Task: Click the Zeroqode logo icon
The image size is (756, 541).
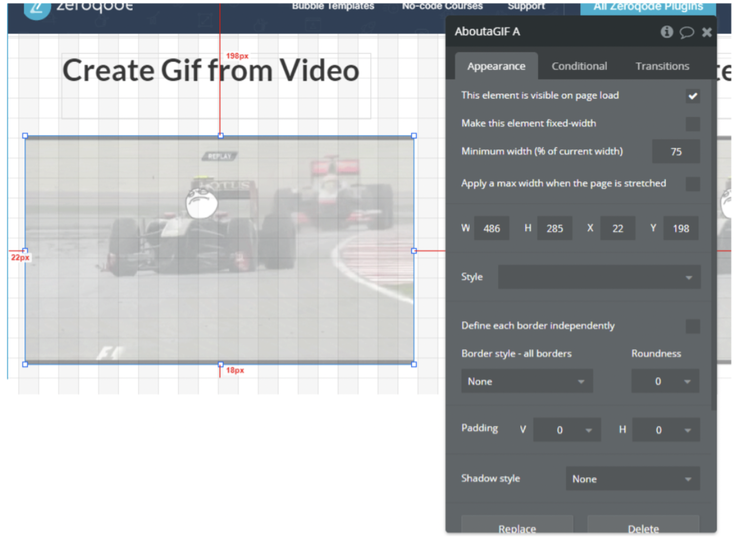Action: [x=37, y=9]
